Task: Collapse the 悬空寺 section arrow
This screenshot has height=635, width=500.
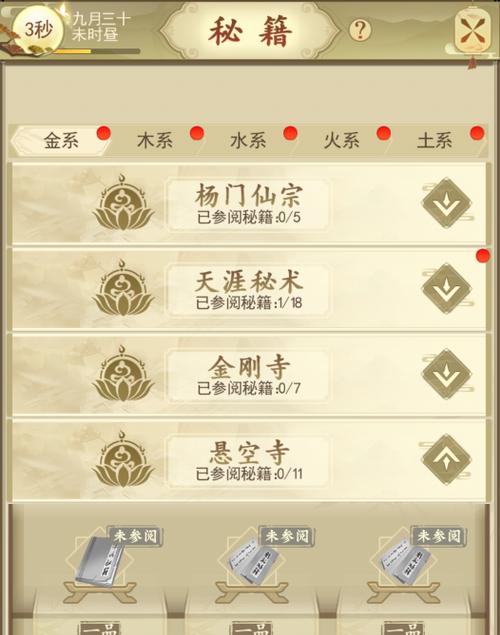Action: click(446, 459)
